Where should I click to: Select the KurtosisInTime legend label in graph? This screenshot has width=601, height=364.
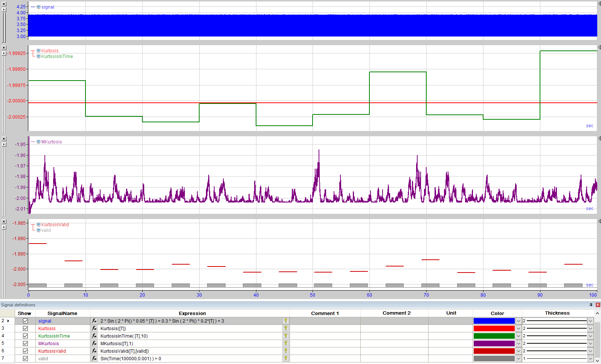click(57, 56)
